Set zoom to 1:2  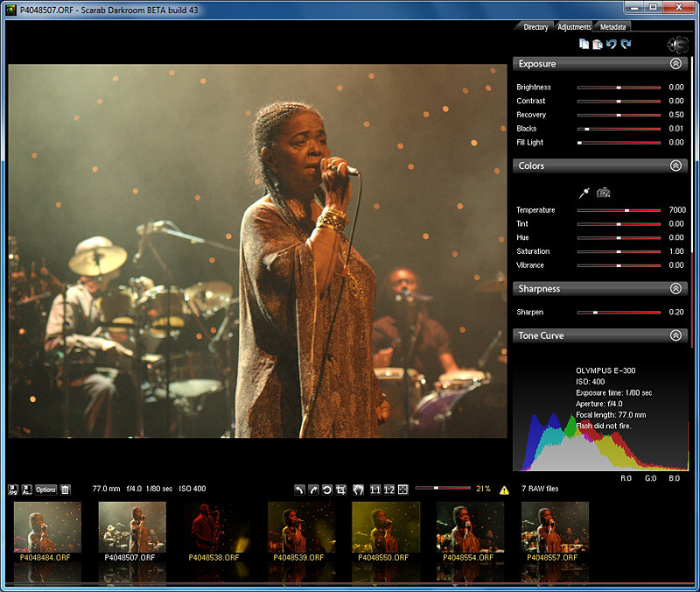389,490
